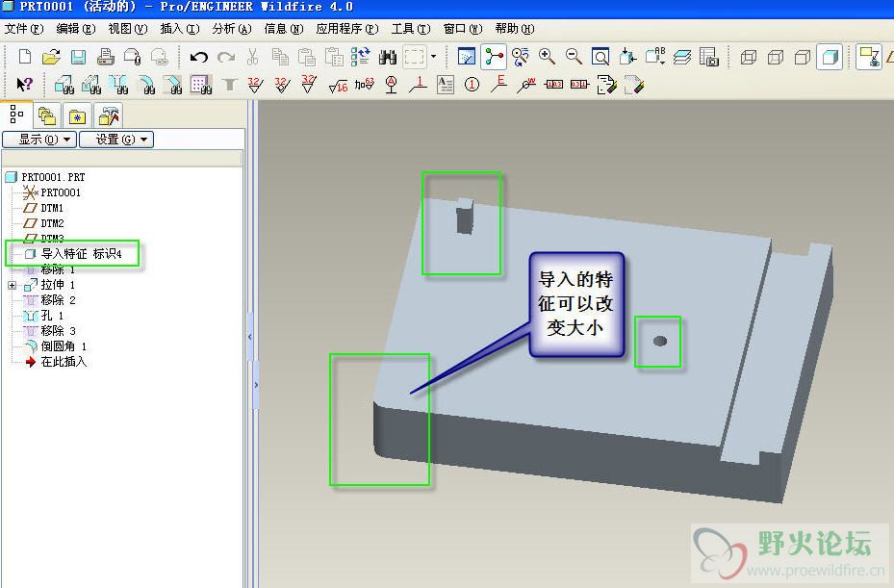Switch to the model tree tab
The width and height of the screenshot is (894, 588).
(16, 115)
